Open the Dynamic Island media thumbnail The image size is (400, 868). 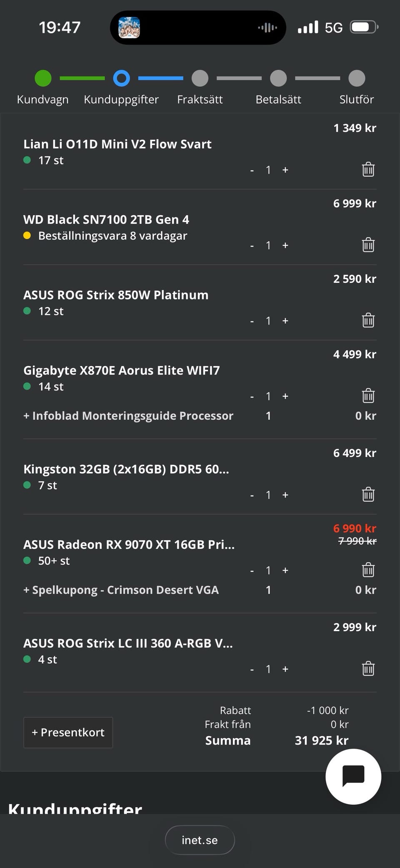click(x=129, y=28)
